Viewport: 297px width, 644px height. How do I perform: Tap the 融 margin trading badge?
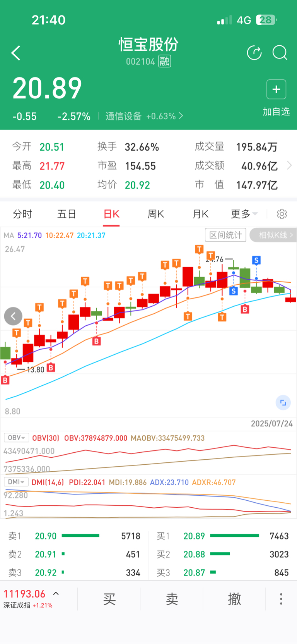(x=165, y=61)
